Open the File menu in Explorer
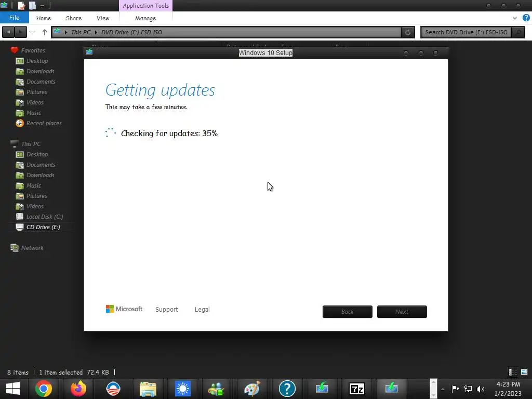532x399 pixels. [14, 18]
